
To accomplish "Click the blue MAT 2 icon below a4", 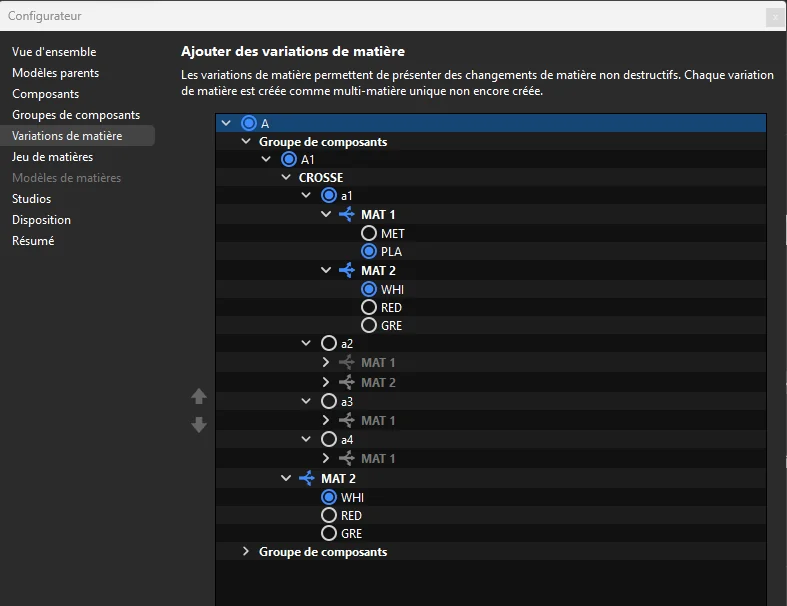I will [x=307, y=478].
